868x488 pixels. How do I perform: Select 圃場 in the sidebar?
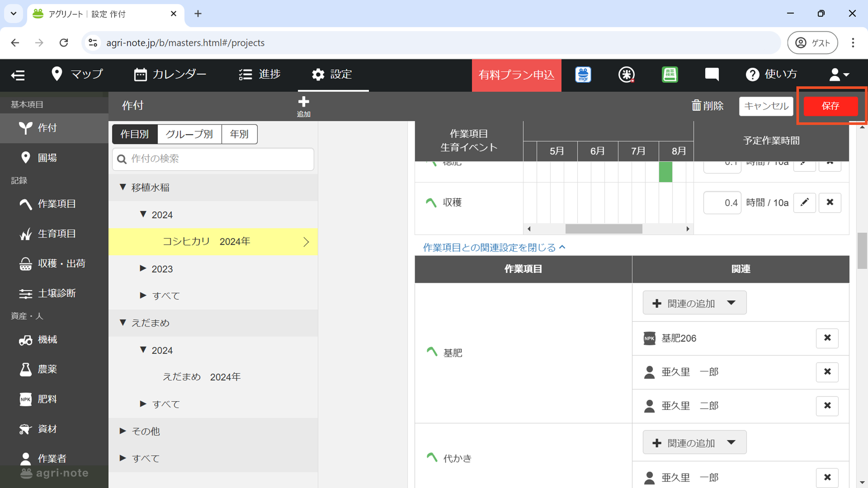coord(54,157)
